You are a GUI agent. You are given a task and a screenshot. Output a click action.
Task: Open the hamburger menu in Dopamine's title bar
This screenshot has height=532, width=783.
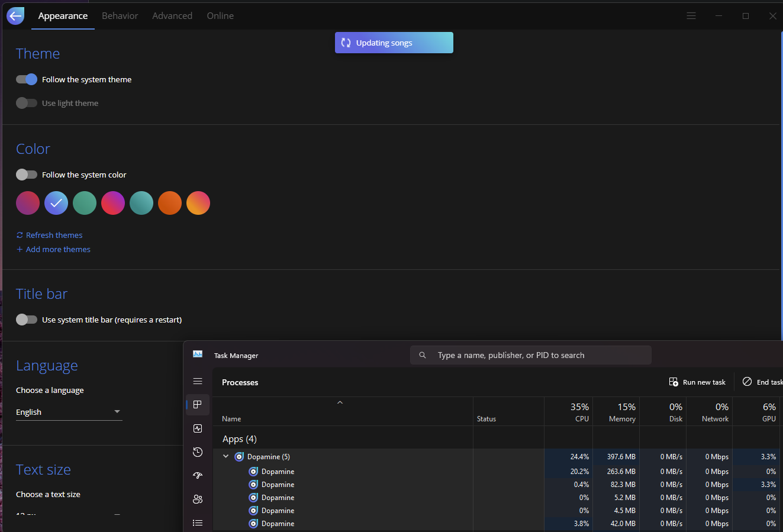(x=691, y=15)
